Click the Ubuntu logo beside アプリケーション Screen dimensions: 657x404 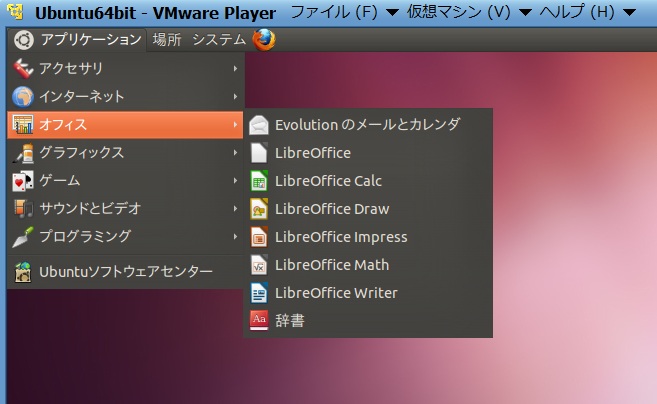tap(23, 40)
